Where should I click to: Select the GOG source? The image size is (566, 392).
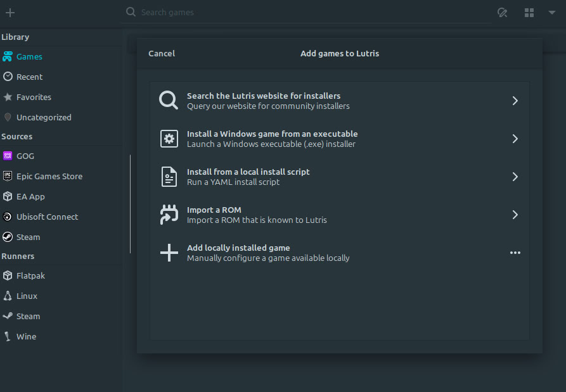(x=61, y=156)
